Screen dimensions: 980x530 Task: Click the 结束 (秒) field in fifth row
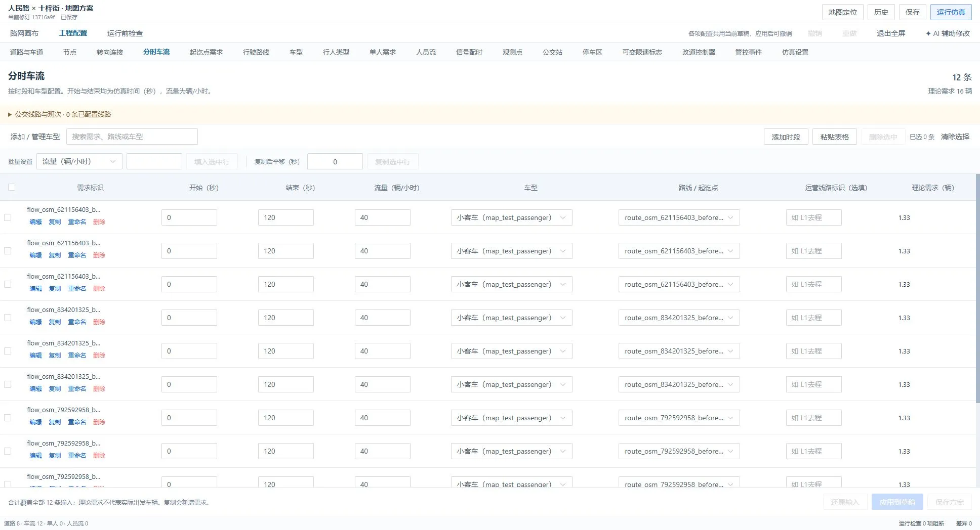tap(285, 351)
